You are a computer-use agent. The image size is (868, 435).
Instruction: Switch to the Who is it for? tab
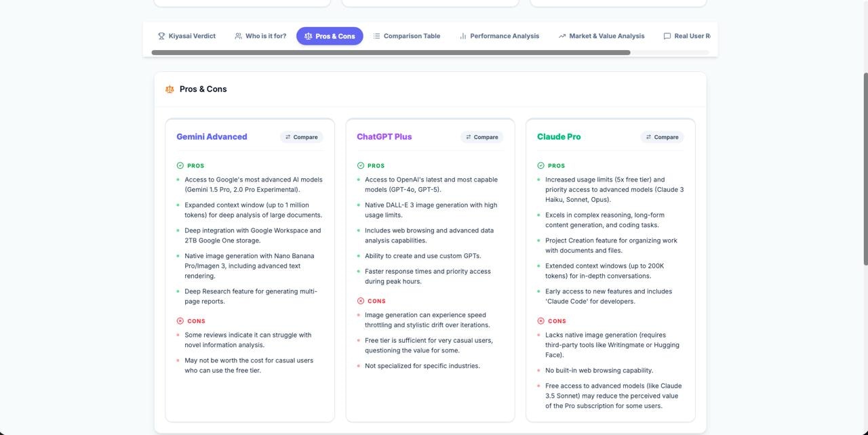click(260, 36)
